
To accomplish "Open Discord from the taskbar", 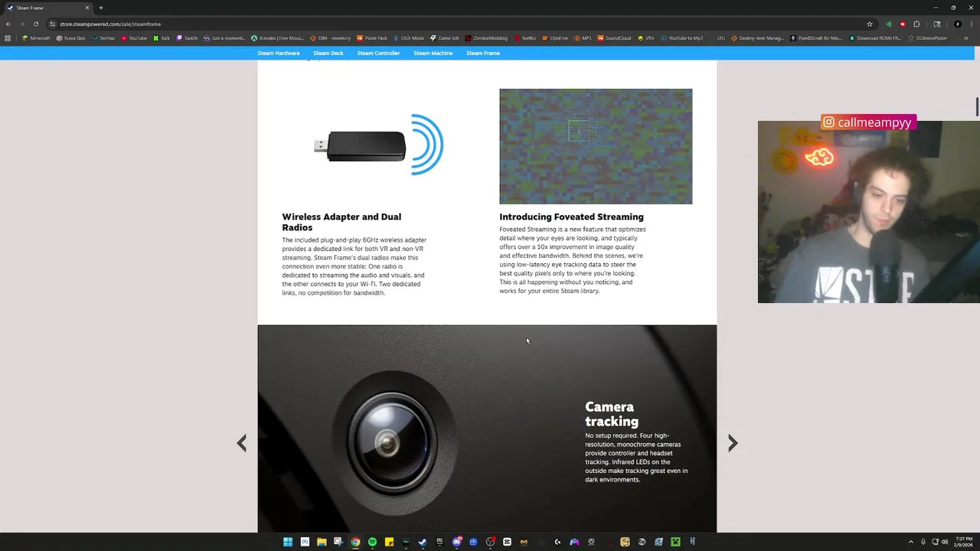I will pyautogui.click(x=456, y=542).
